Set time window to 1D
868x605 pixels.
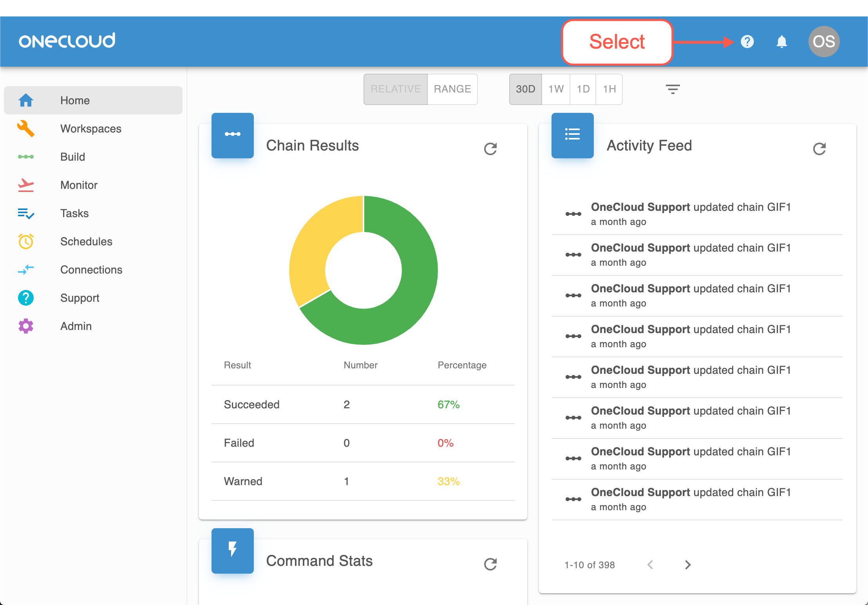583,89
